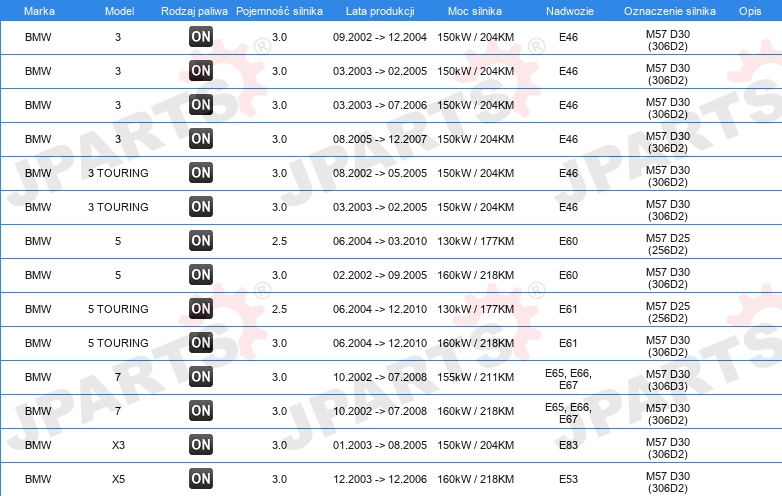Click the ON diesel icon in the BMW 5 2.5 E60 row
The width and height of the screenshot is (782, 496).
[201, 240]
